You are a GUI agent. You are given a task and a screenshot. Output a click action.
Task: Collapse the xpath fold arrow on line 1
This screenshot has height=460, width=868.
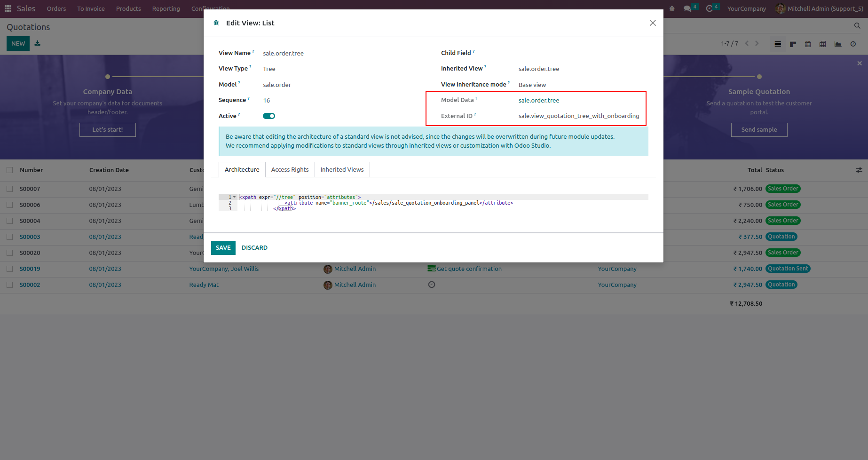click(235, 197)
